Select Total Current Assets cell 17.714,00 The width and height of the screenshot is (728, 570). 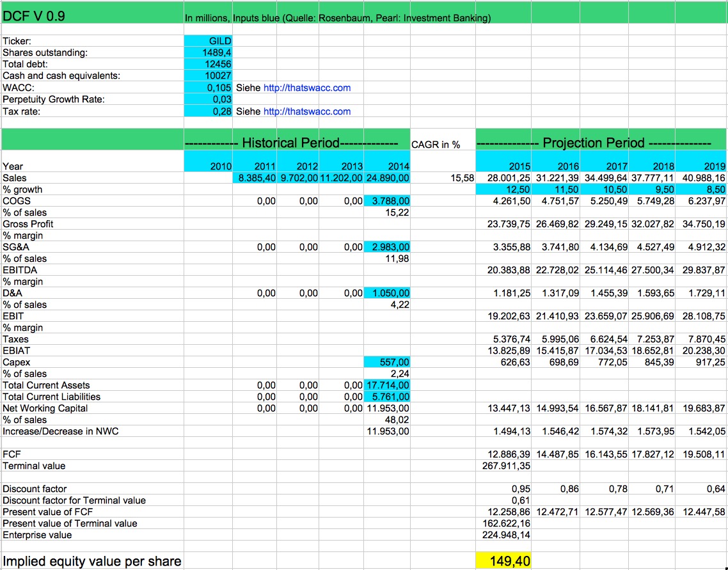387,385
